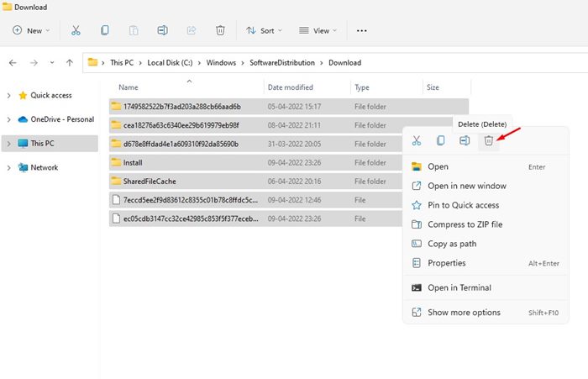Select Show more options entry
The width and height of the screenshot is (588, 379).
tap(464, 313)
